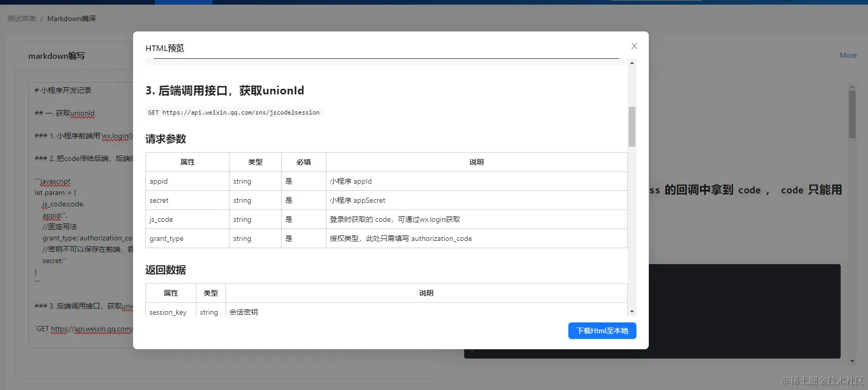
Task: Click the 测试菜单 breadcrumb
Action: tap(22, 19)
